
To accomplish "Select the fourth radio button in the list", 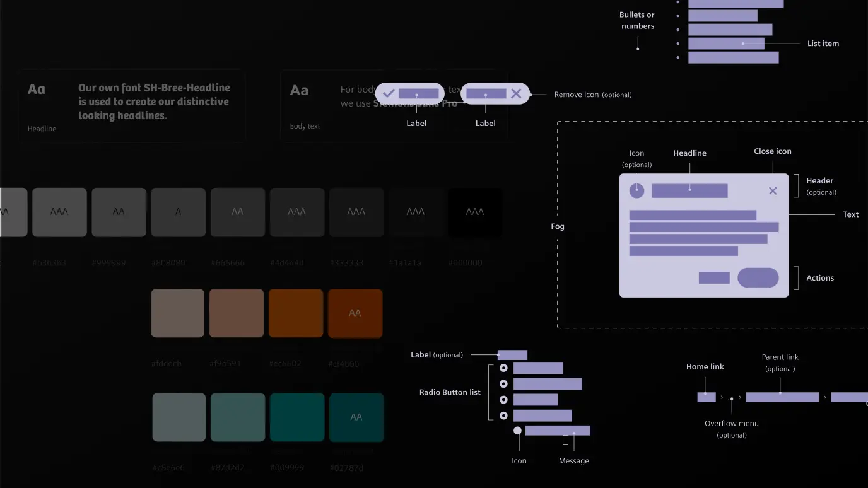I will coord(503,415).
